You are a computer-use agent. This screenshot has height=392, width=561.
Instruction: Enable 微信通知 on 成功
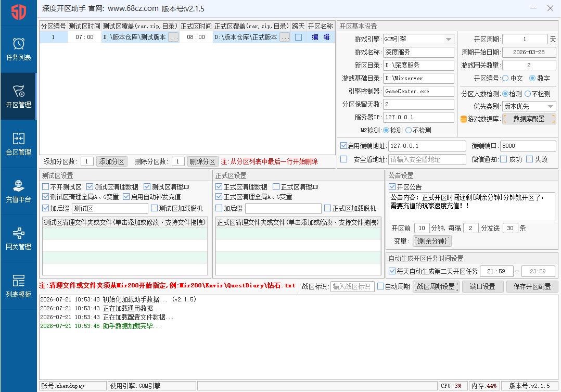coord(503,159)
